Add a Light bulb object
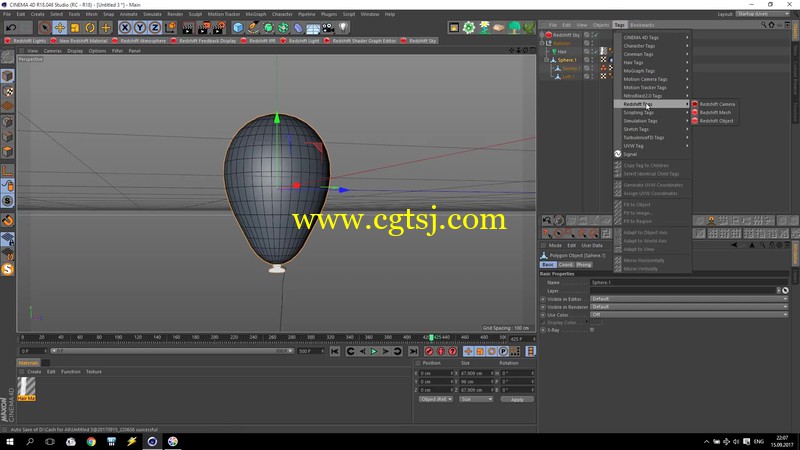This screenshot has height=450, width=800. click(x=343, y=28)
